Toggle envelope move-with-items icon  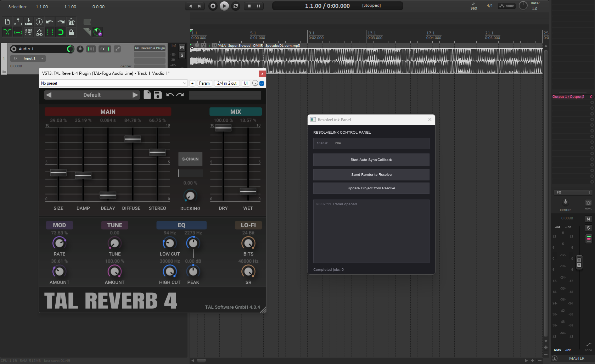39,32
